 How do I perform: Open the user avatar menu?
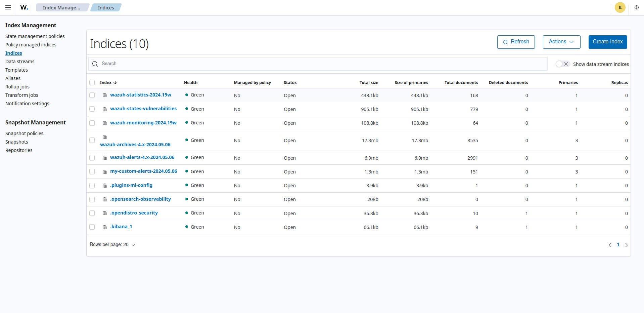(620, 7)
